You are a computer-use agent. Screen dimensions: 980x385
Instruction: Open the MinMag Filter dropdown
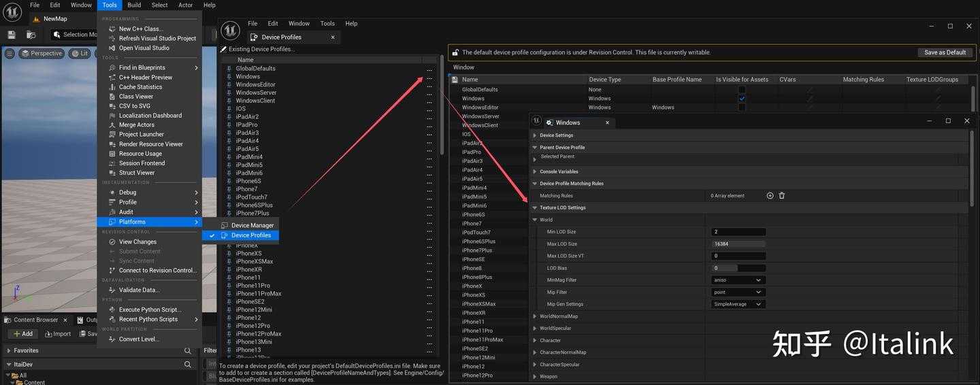738,280
